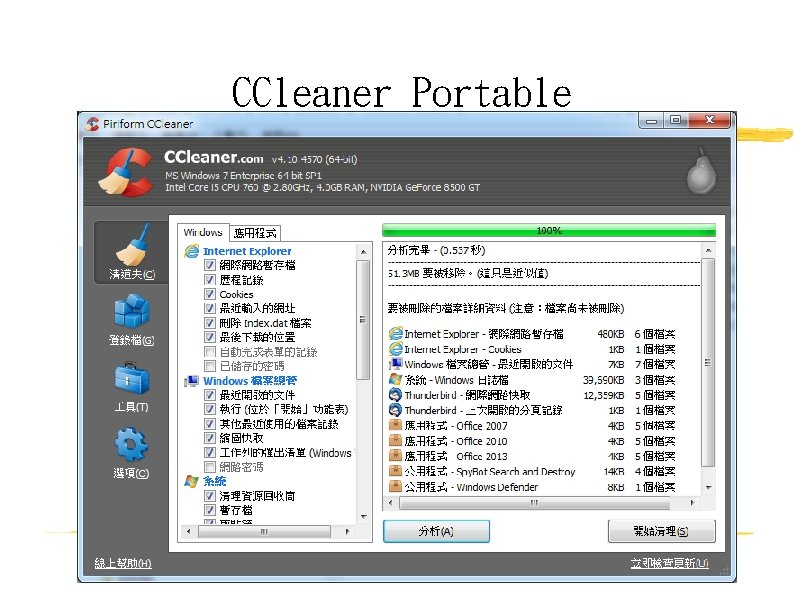Toggle 縮圖快取 checkbox
The width and height of the screenshot is (794, 595).
(210, 438)
